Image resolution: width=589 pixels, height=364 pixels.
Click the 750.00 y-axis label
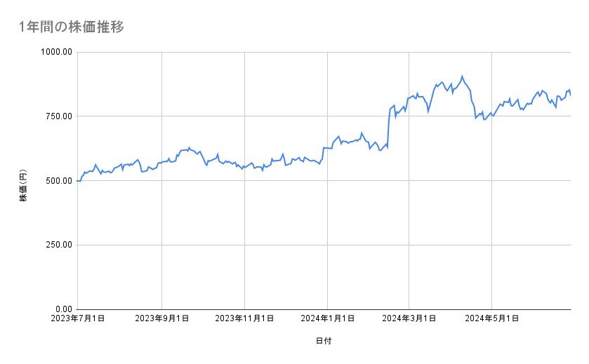coord(60,116)
